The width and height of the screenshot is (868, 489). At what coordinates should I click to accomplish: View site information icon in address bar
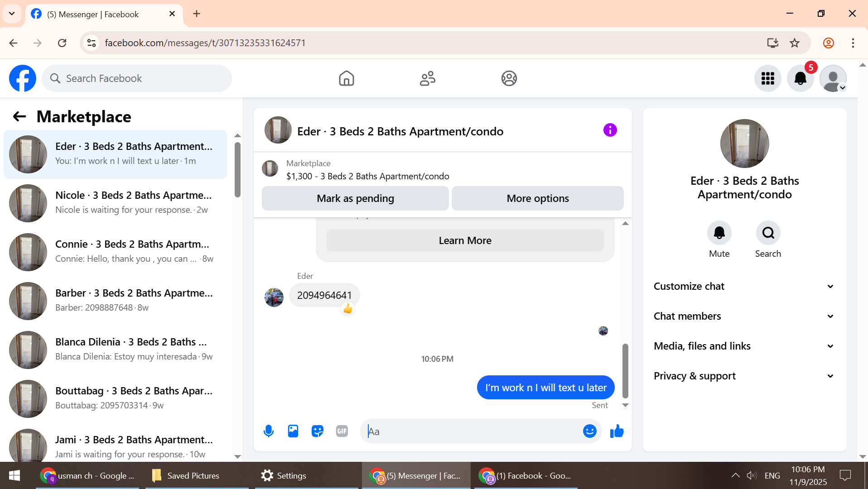(92, 43)
